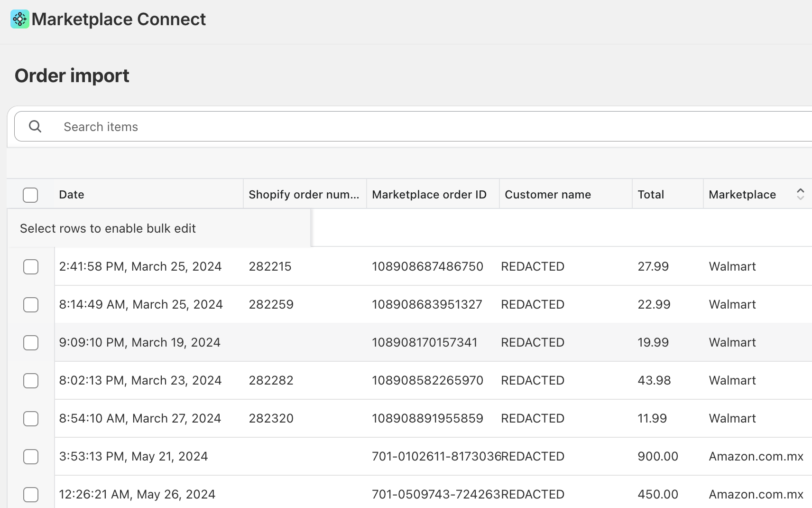
Task: Click the Total column header
Action: pyautogui.click(x=650, y=195)
